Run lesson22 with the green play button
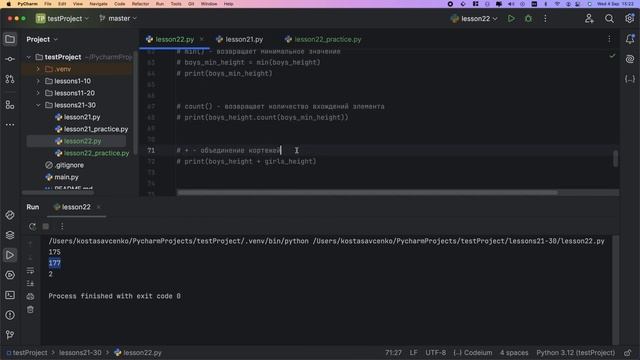 [511, 18]
